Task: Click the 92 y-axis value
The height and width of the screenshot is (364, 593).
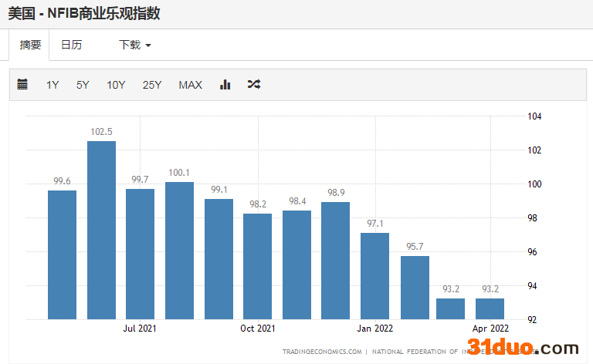Action: [532, 320]
